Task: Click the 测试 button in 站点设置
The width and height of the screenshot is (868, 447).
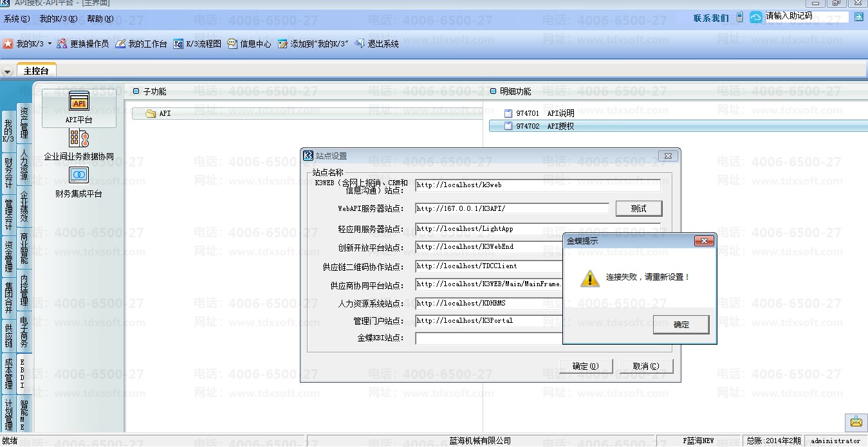Action: click(638, 208)
